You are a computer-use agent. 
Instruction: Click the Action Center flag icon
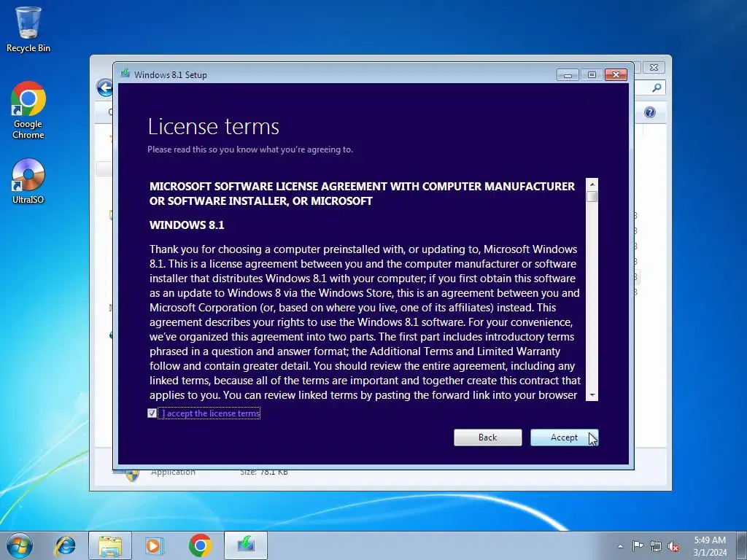click(638, 545)
